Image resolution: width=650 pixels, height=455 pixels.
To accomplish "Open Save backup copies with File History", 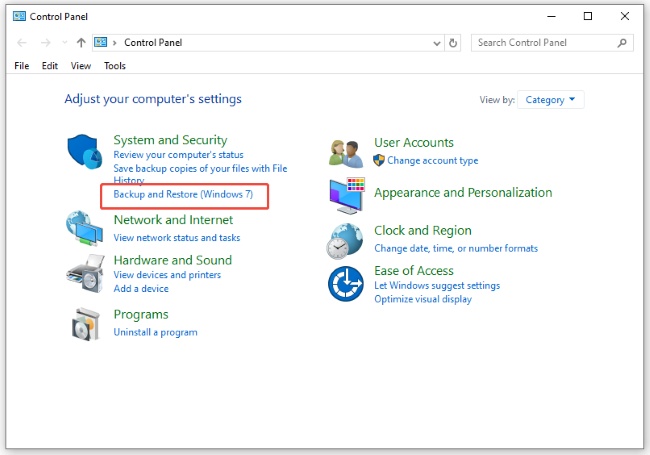I will [200, 174].
